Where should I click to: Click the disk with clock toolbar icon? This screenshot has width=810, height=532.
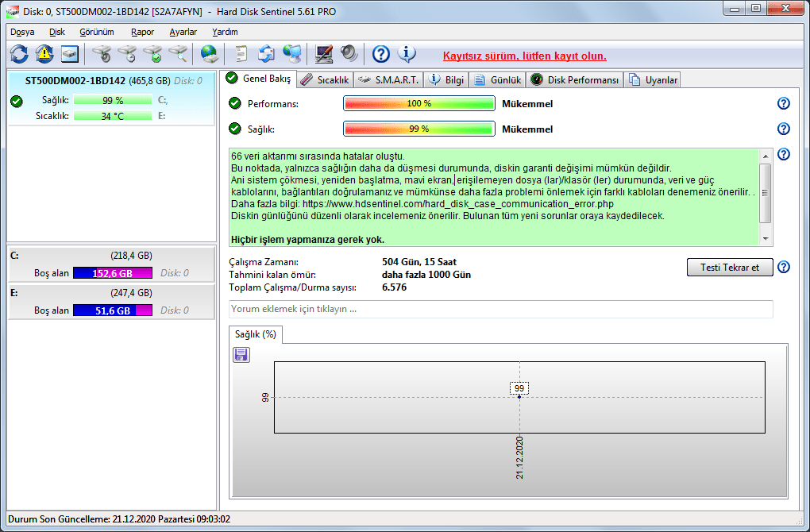pos(127,54)
